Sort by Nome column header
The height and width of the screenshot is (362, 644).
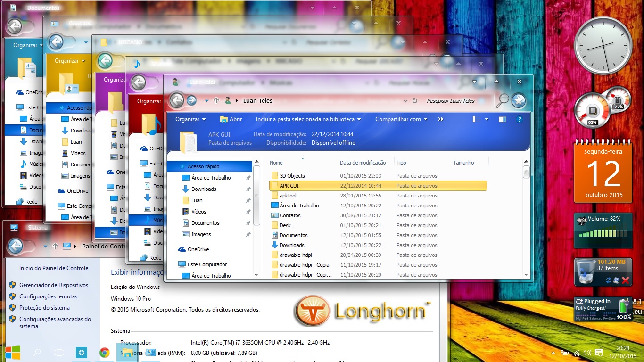click(276, 163)
